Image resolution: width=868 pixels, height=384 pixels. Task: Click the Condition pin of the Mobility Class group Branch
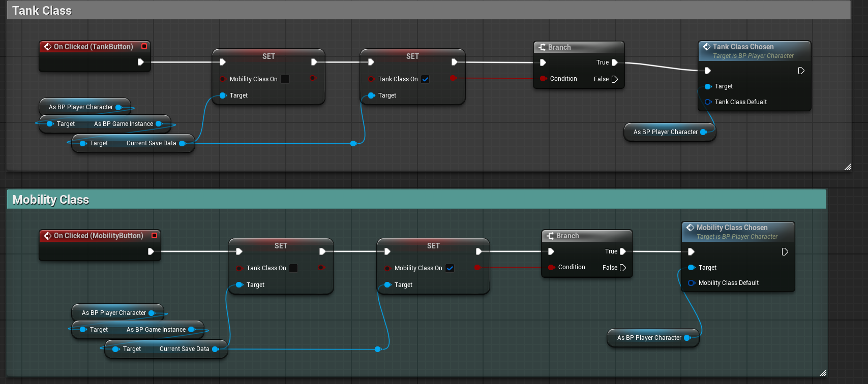(551, 267)
